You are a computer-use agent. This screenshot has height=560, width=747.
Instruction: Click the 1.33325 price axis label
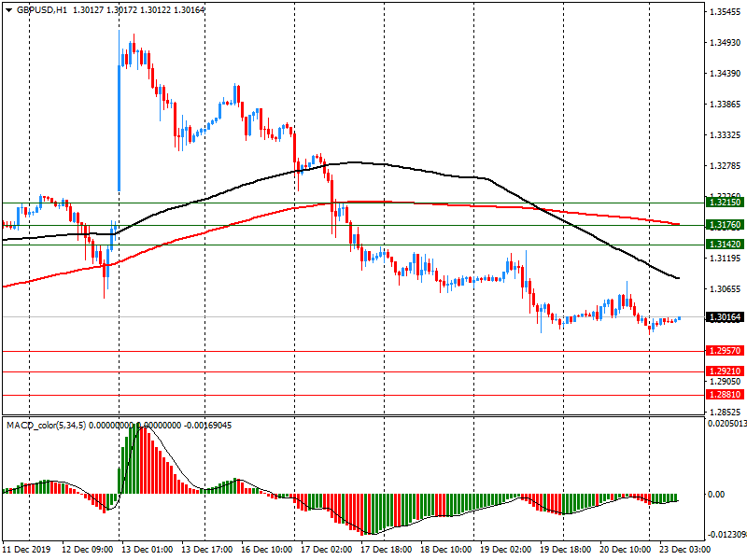[725, 135]
